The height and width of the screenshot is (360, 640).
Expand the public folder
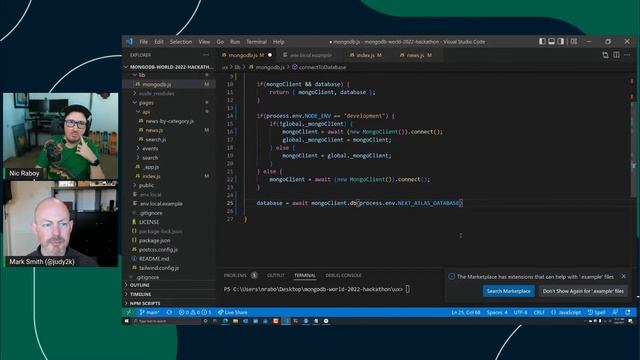click(169, 185)
